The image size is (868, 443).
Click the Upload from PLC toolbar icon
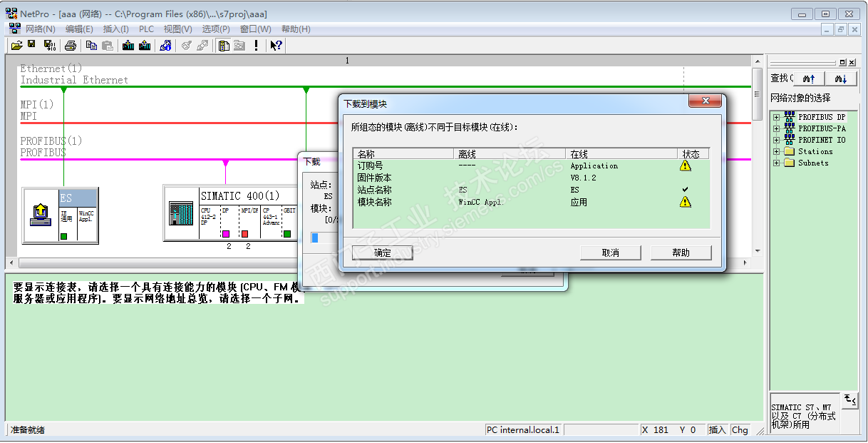pyautogui.click(x=145, y=45)
